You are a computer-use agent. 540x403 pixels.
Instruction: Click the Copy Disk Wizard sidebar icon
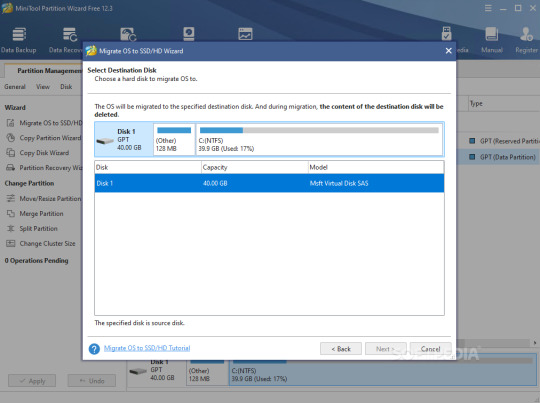[11, 153]
